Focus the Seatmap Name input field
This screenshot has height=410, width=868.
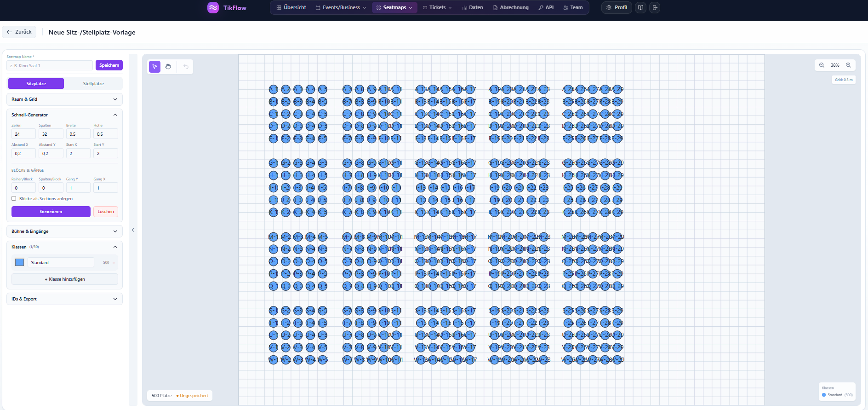click(50, 66)
